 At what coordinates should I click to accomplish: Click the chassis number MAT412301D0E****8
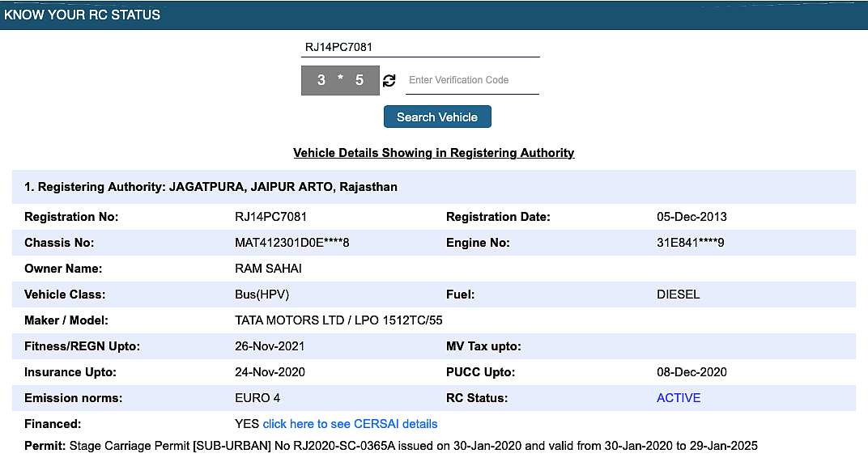point(291,243)
